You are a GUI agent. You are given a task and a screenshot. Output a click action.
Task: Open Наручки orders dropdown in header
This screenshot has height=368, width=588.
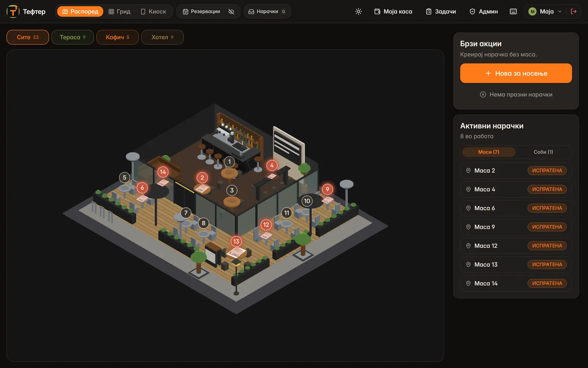267,11
